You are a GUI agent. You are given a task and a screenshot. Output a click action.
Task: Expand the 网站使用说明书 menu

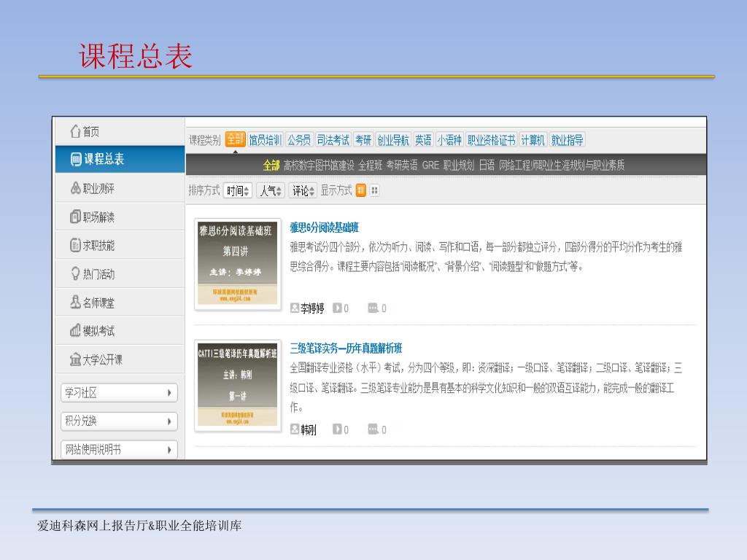(119, 450)
